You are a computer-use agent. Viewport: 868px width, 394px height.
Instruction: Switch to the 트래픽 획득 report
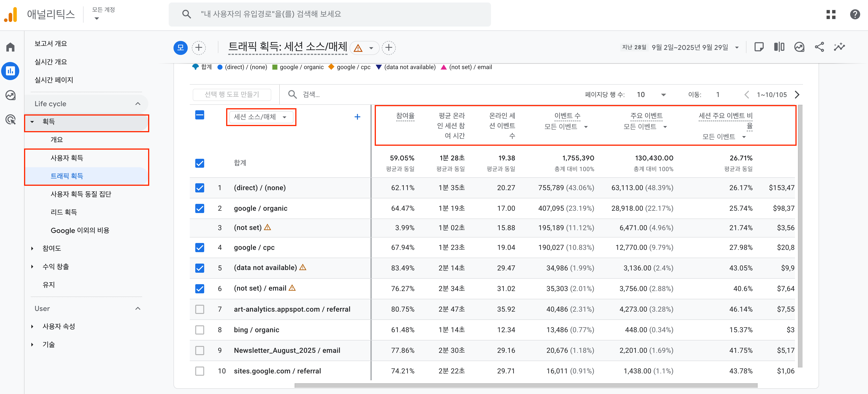[x=67, y=176]
